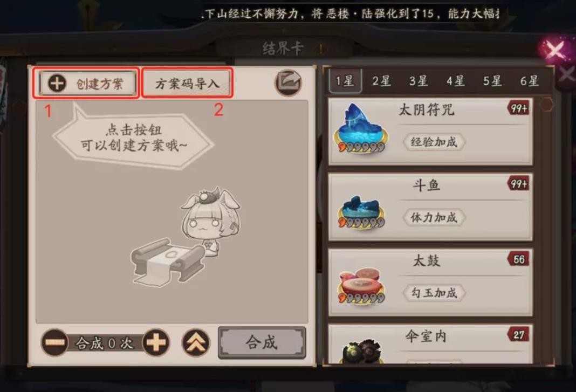Click the 创建方案 create plan button
This screenshot has height=392, width=576.
[x=87, y=84]
